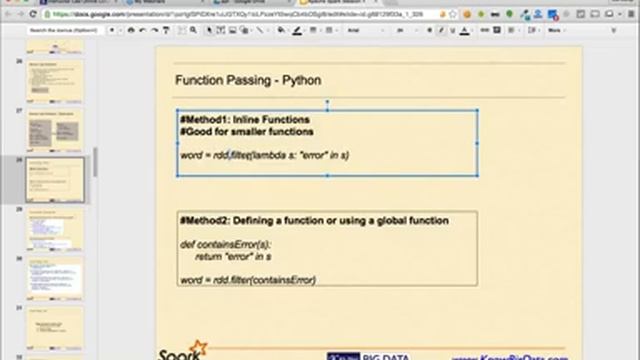The width and height of the screenshot is (640, 360).
Task: Toggle Bold formatting
Action: tap(429, 30)
